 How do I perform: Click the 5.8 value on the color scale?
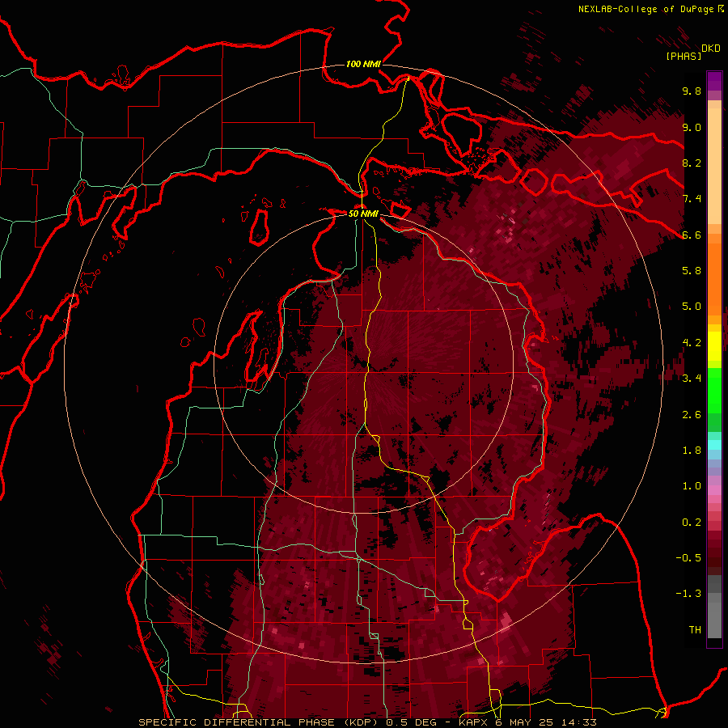pyautogui.click(x=692, y=271)
